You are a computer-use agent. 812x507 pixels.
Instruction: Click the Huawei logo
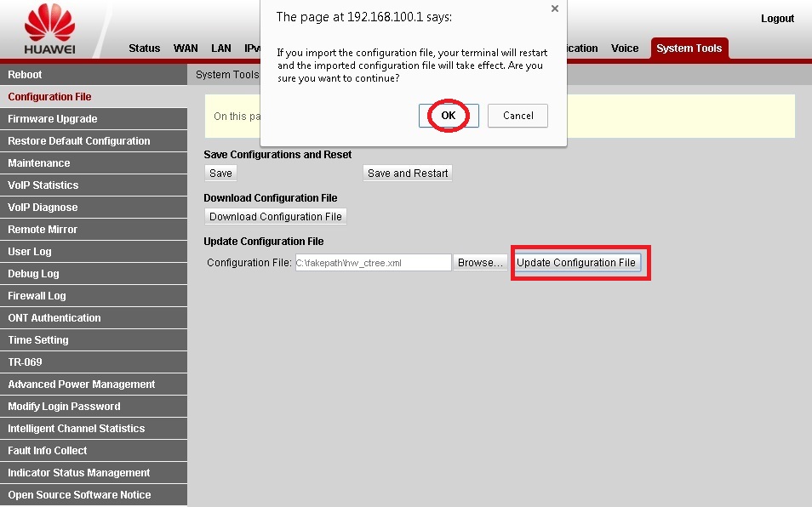[x=49, y=29]
